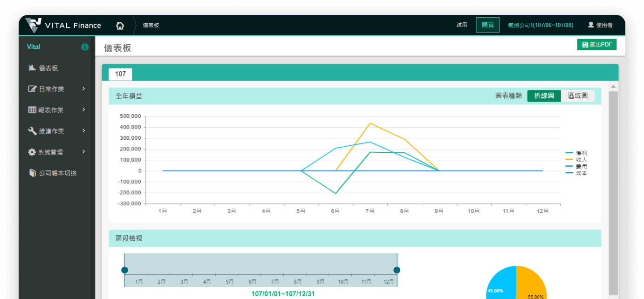Image resolution: width=644 pixels, height=299 pixels.
Task: Click the 日常作業 edit icon
Action: 32,89
